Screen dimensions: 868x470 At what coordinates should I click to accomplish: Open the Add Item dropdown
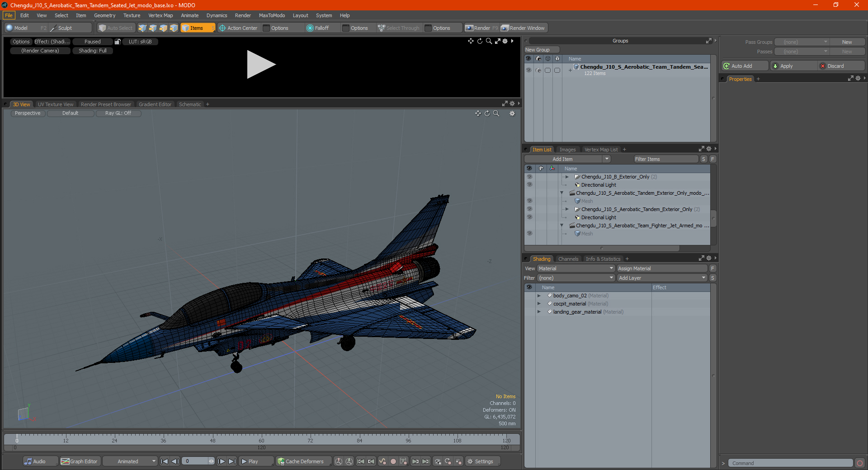(567, 159)
